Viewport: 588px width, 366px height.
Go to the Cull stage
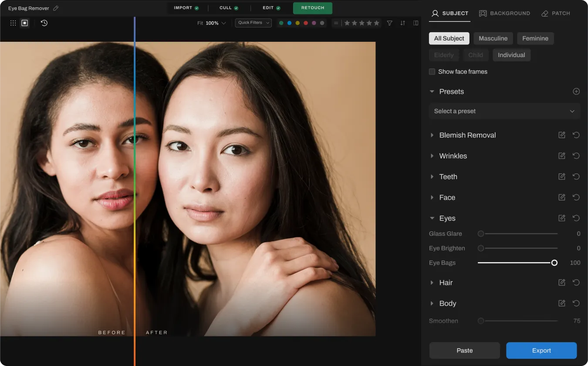pos(229,8)
